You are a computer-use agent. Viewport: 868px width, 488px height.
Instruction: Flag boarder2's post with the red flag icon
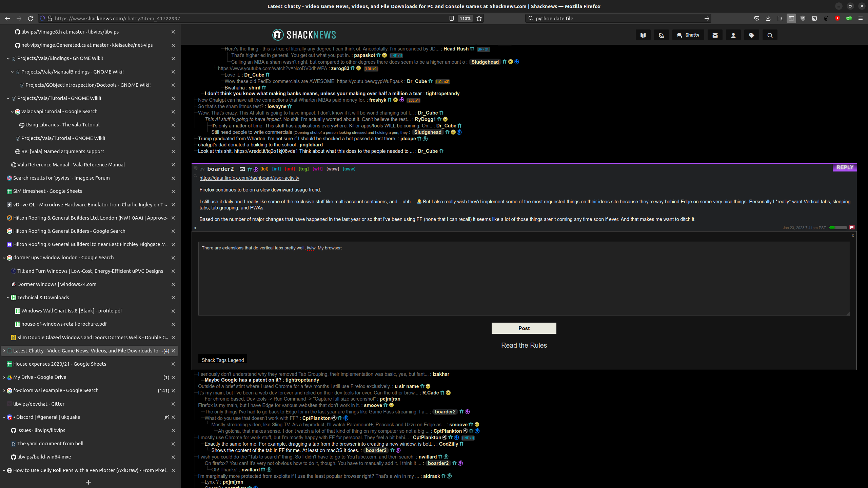coord(852,227)
